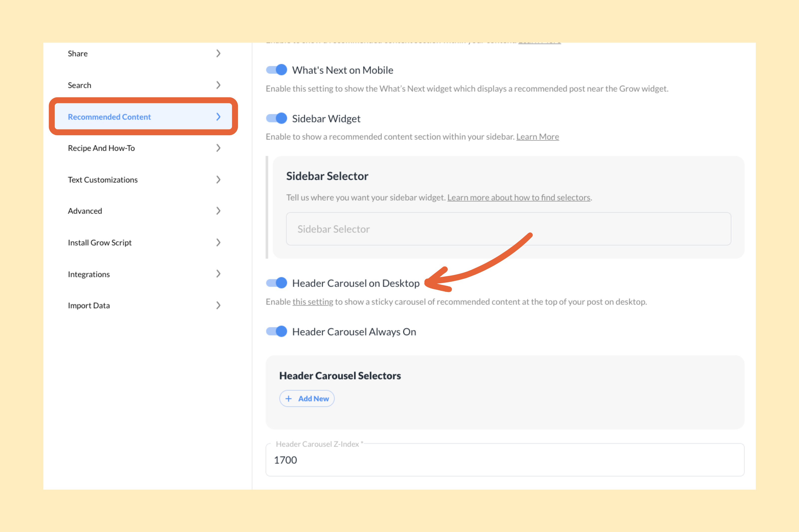Viewport: 799px width, 532px height.
Task: Click the Add New button
Action: pyautogui.click(x=307, y=398)
